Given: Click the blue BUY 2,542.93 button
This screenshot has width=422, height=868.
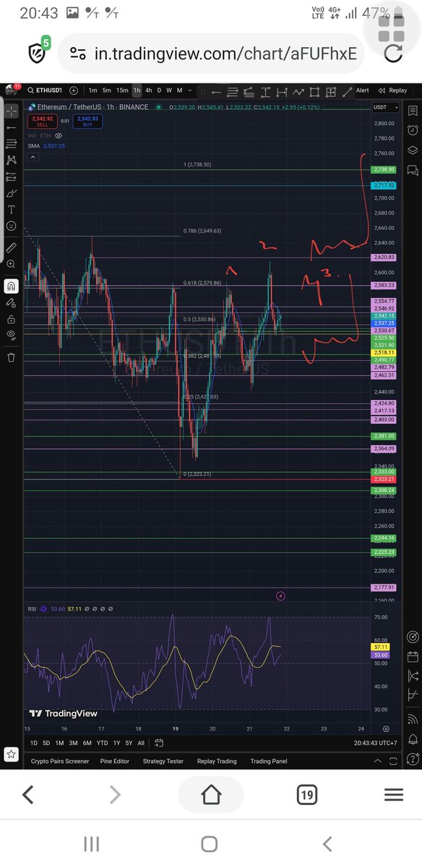Looking at the screenshot, I should point(87,122).
